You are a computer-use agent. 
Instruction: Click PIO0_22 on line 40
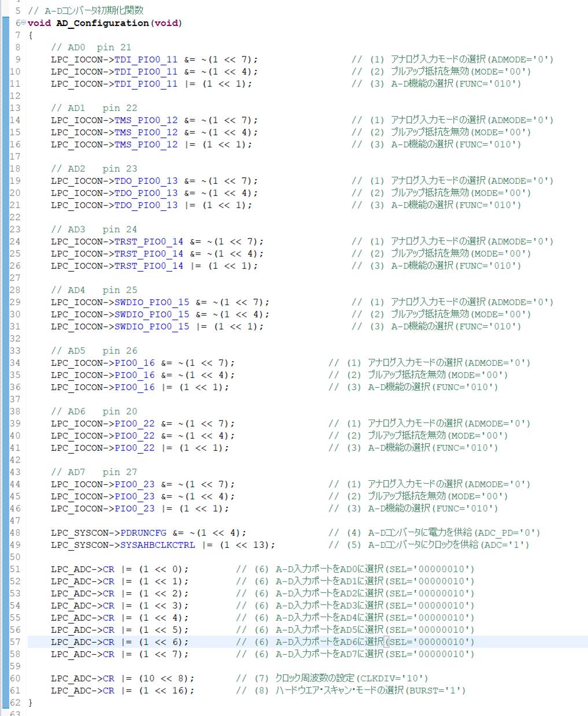pyautogui.click(x=134, y=436)
